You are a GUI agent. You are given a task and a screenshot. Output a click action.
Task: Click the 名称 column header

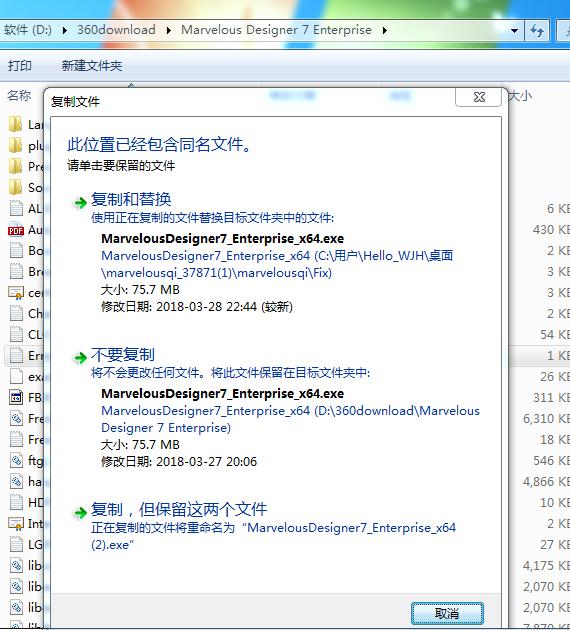point(19,96)
